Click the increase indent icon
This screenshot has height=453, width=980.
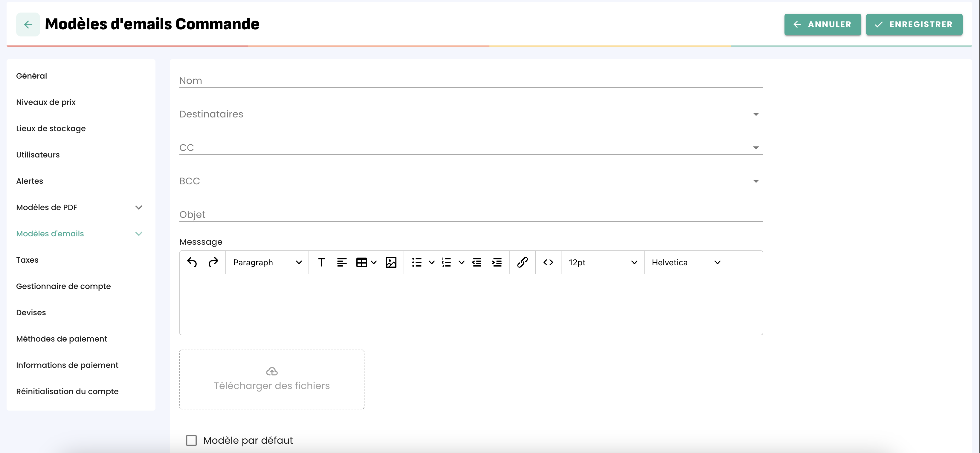coord(497,262)
